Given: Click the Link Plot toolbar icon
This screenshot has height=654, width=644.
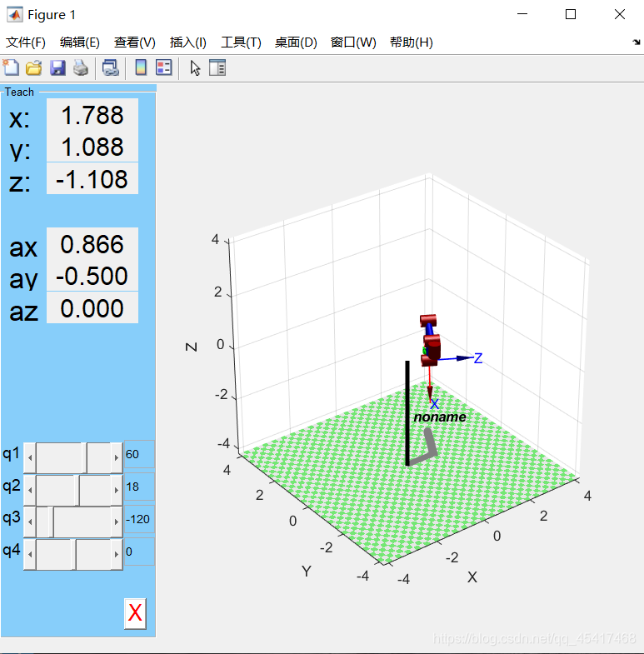Looking at the screenshot, I should tap(110, 68).
